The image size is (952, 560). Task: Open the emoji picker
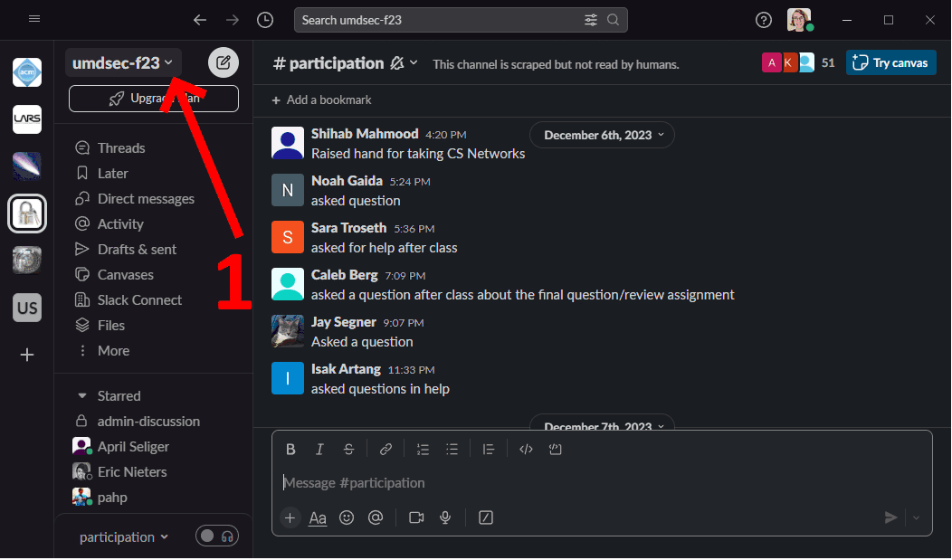click(347, 518)
